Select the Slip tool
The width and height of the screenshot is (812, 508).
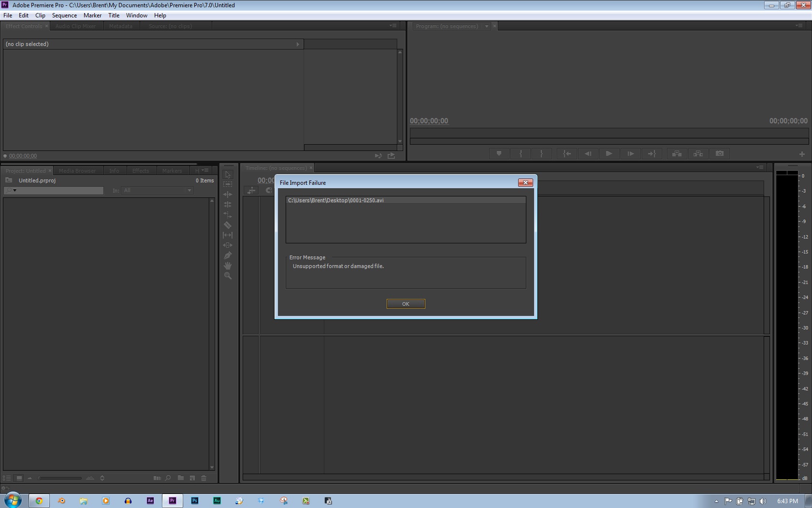[228, 235]
